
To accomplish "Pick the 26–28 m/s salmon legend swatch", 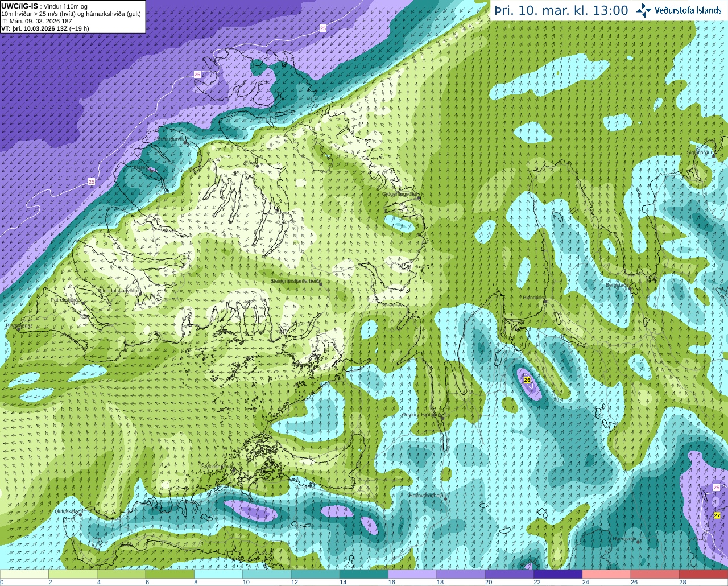I will pyautogui.click(x=655, y=574).
